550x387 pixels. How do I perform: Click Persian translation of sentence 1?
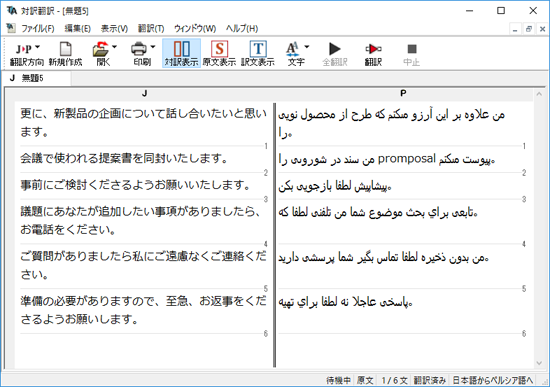coord(391,124)
